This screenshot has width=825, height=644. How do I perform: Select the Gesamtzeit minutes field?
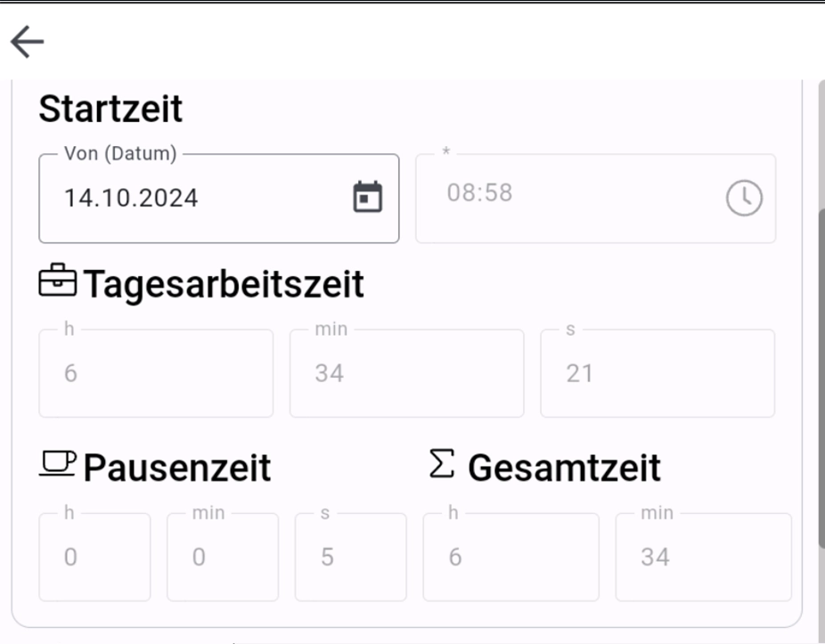702,557
